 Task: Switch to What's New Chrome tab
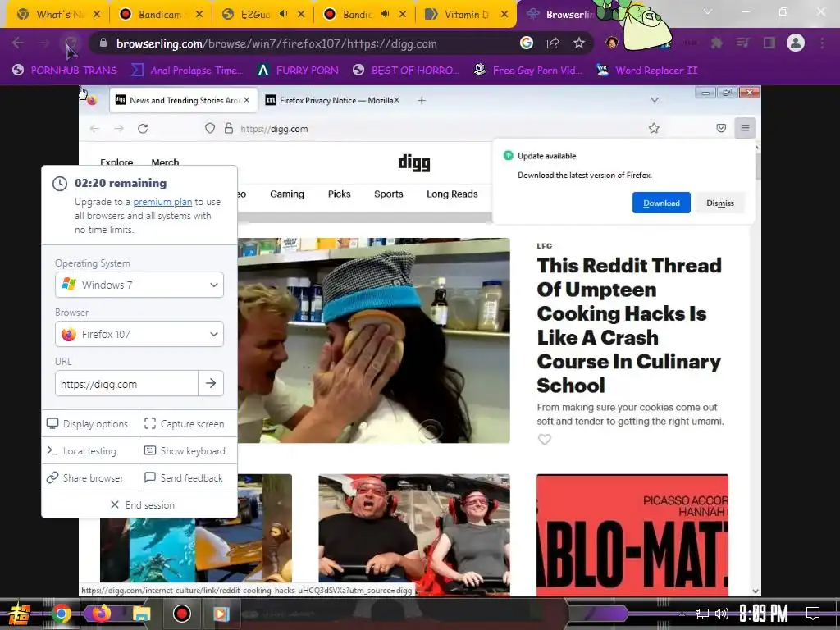(57, 15)
